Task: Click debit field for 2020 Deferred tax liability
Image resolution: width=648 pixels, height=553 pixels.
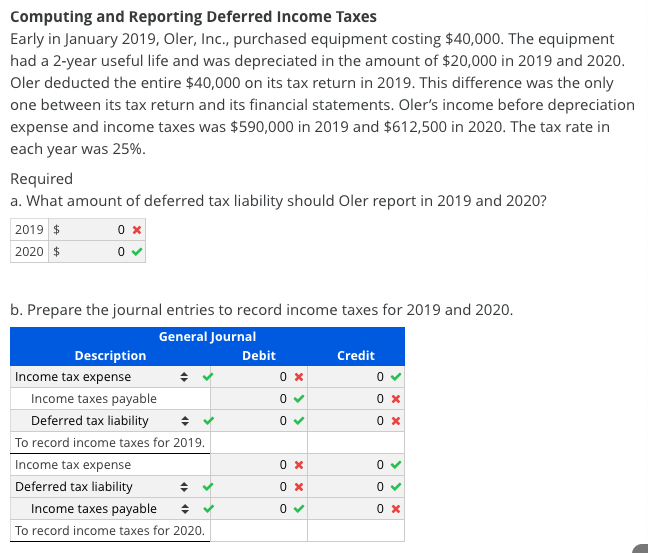Action: [259, 486]
